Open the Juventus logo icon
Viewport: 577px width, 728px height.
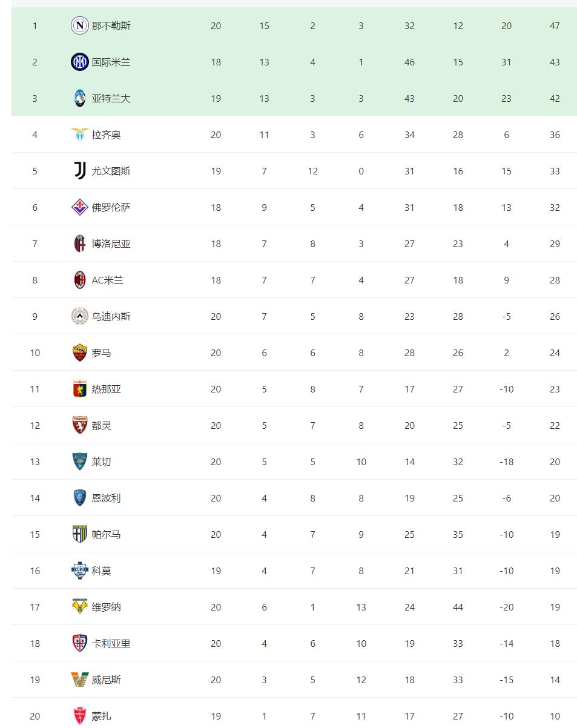(80, 171)
